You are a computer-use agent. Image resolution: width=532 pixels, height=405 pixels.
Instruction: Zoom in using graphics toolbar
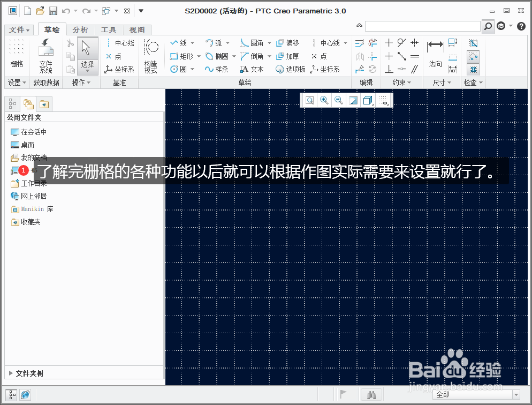324,100
